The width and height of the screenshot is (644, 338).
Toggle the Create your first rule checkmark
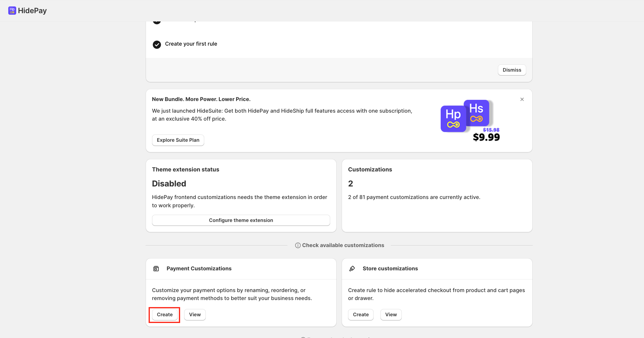coord(157,44)
